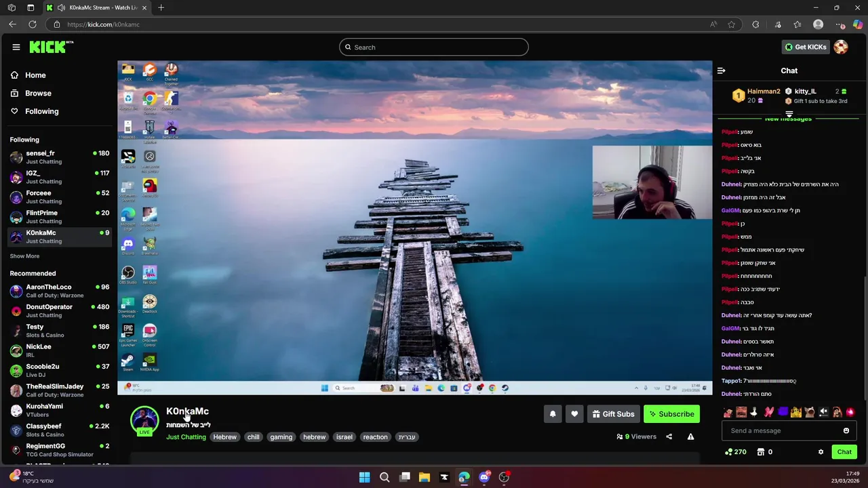
Task: Focus the Kick search box
Action: [x=434, y=47]
